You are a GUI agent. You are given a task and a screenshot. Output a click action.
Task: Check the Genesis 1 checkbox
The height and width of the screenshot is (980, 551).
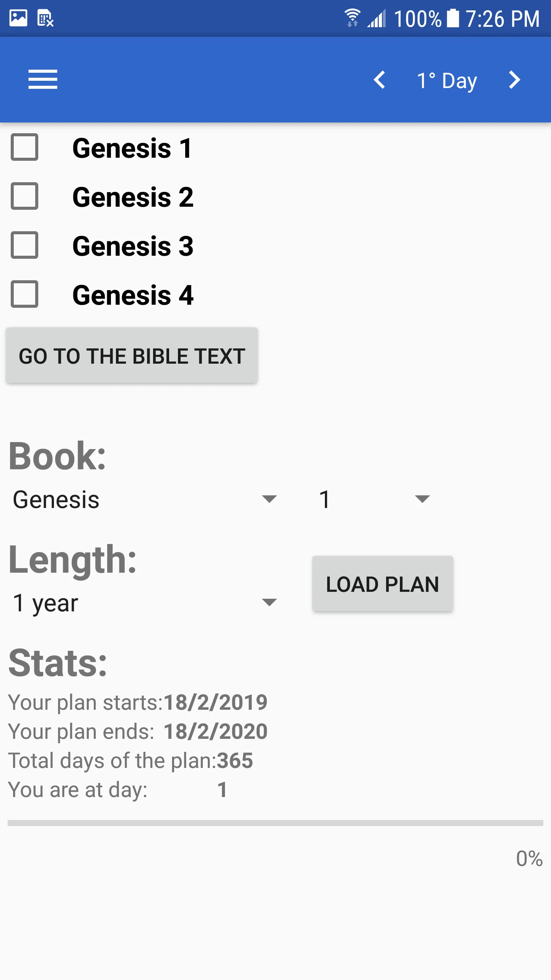[24, 147]
